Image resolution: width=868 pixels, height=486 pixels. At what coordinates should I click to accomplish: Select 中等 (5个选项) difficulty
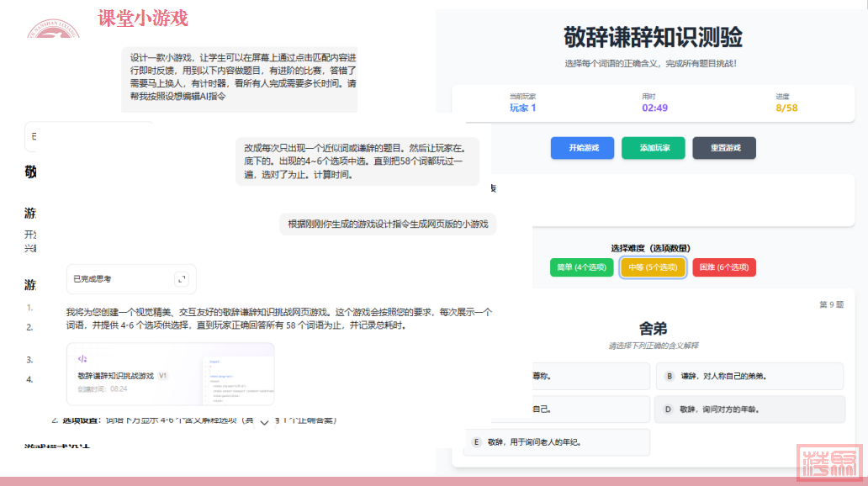click(x=653, y=267)
